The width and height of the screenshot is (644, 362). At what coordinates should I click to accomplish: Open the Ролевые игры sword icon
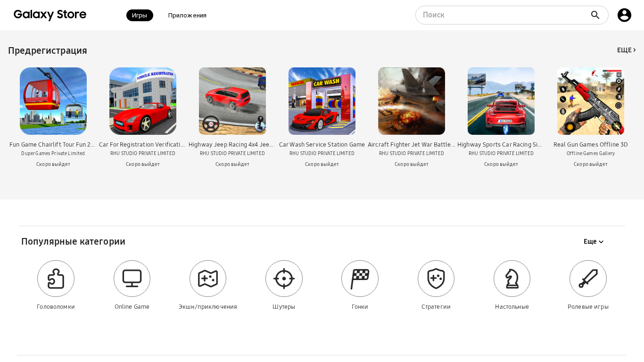pyautogui.click(x=588, y=279)
